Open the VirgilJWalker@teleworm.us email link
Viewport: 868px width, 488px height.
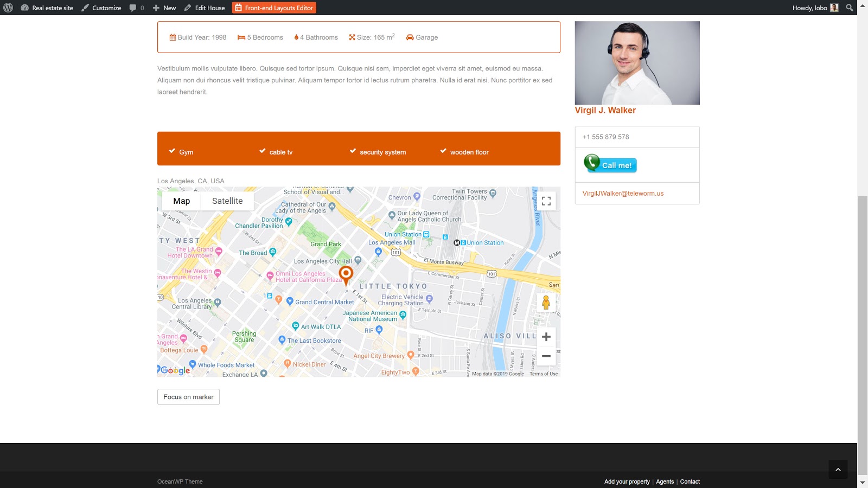pos(623,194)
